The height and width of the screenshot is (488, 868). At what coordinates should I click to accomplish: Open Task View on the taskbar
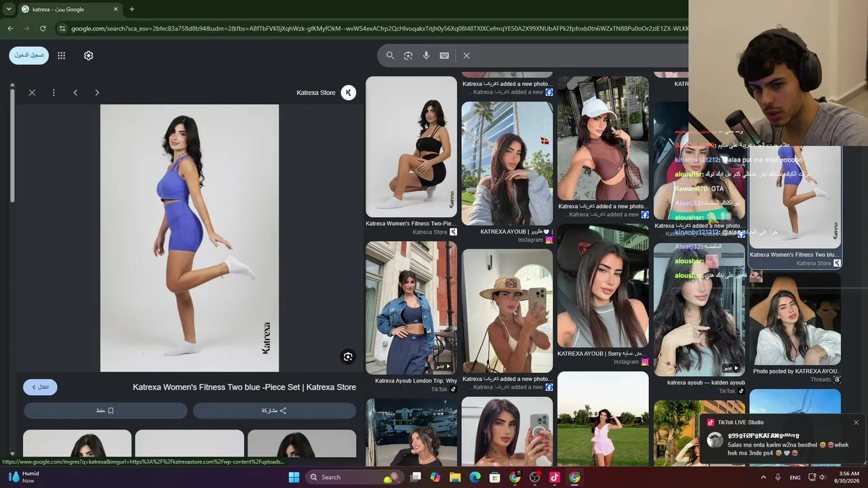[x=416, y=477]
